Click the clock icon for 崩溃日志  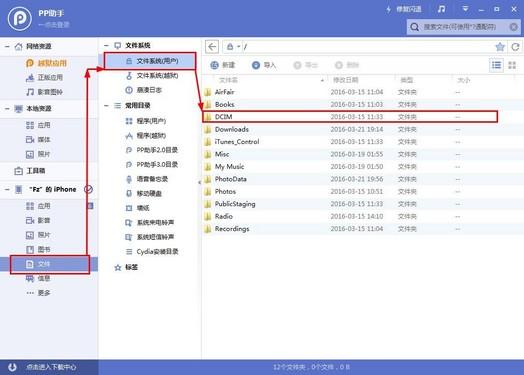coord(129,90)
